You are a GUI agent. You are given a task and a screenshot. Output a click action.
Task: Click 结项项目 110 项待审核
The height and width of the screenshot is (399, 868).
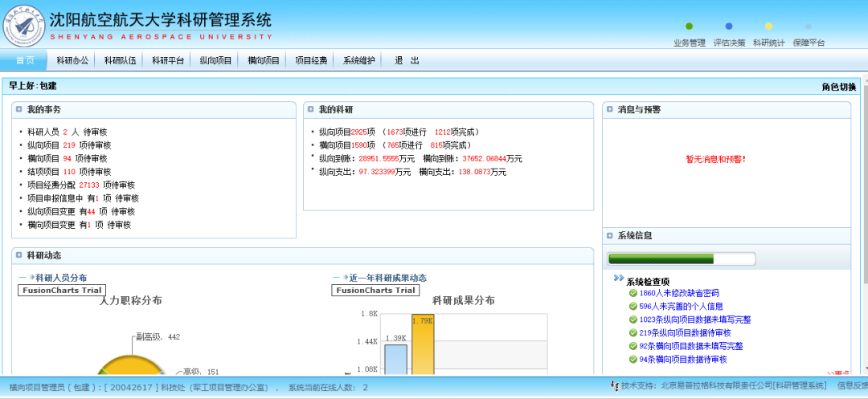tap(69, 172)
